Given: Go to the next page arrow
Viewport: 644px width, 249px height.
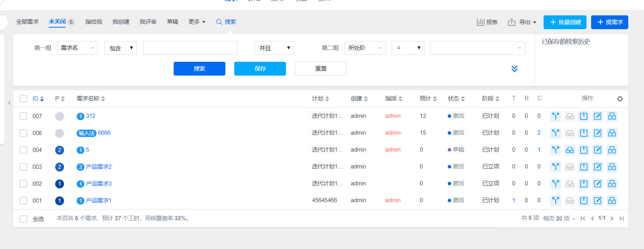Looking at the screenshot, I should 612,218.
